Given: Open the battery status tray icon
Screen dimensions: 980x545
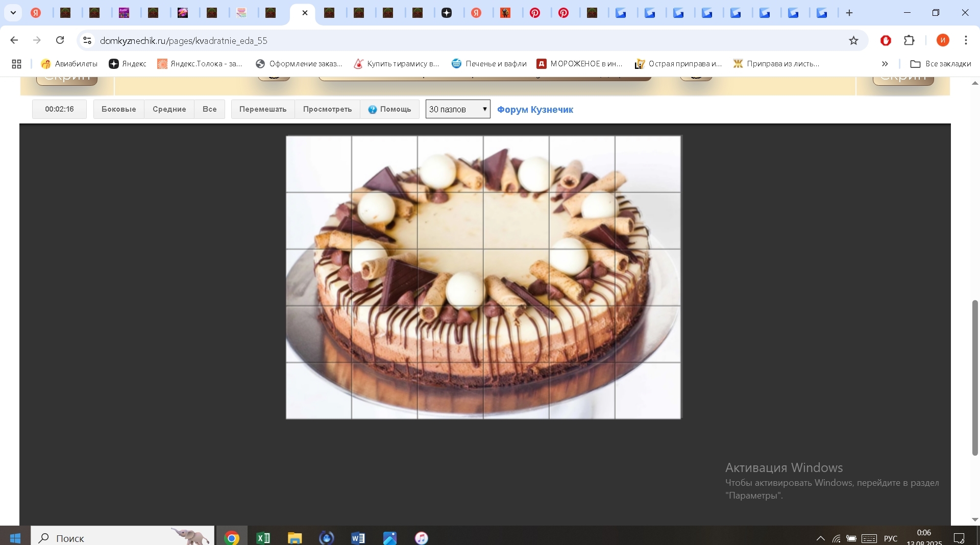Looking at the screenshot, I should [851, 538].
